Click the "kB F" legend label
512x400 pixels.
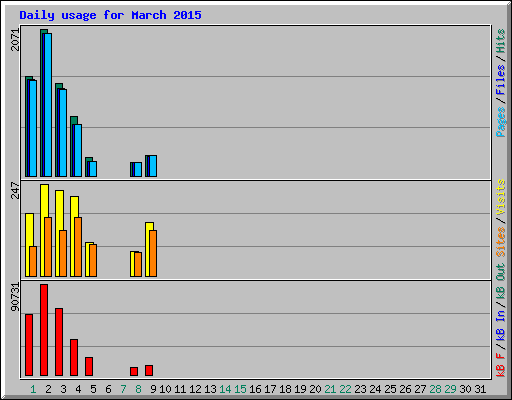click(500, 364)
